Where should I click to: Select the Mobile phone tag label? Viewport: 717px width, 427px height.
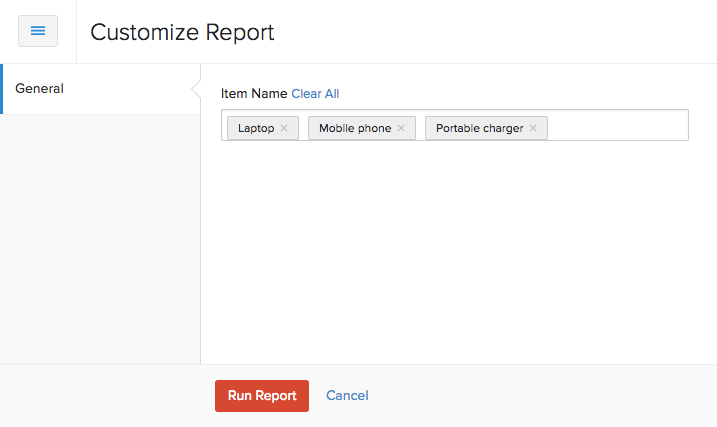[355, 128]
